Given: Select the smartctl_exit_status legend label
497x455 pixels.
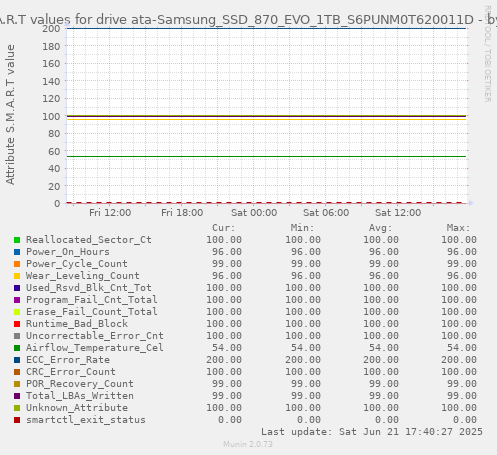Looking at the screenshot, I should 86,420.
